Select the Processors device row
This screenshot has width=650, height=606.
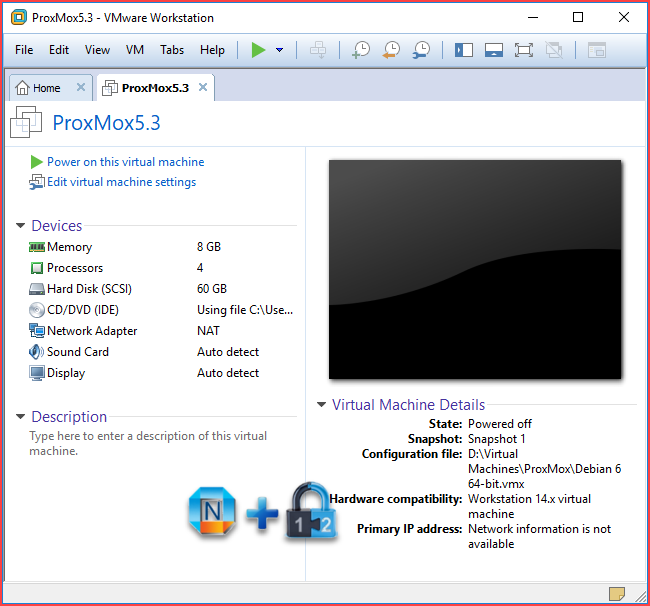pos(162,268)
